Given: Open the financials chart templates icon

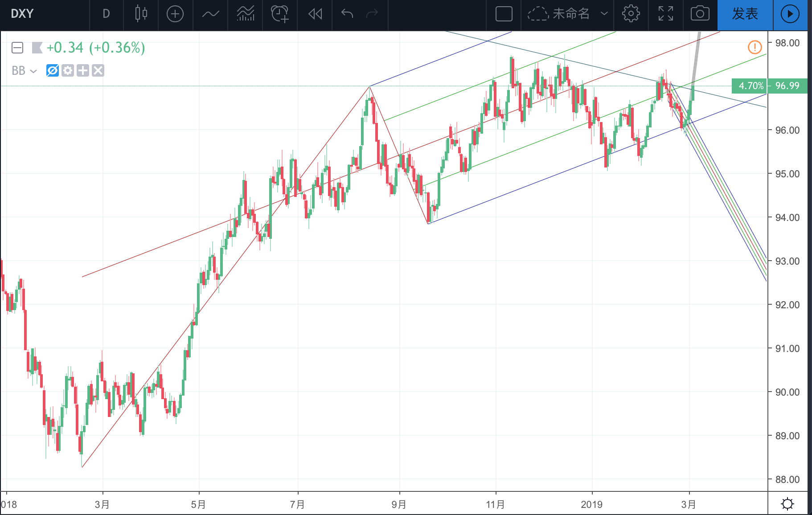Looking at the screenshot, I should (x=246, y=14).
